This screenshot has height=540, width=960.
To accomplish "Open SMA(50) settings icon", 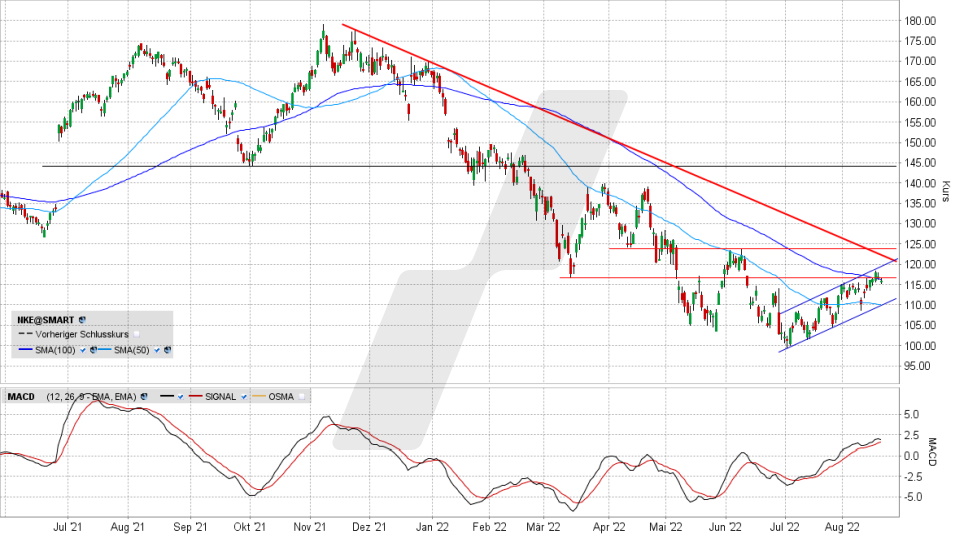I will tap(167, 350).
